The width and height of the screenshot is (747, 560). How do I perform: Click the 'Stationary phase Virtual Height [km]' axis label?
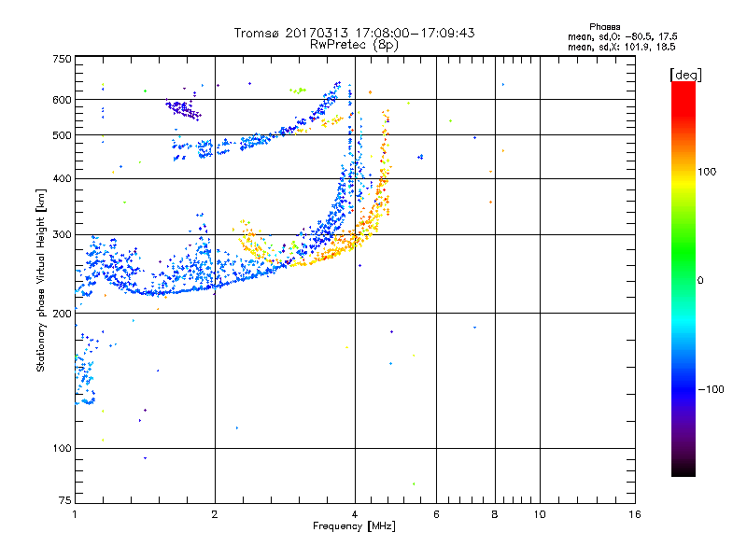tap(40, 281)
